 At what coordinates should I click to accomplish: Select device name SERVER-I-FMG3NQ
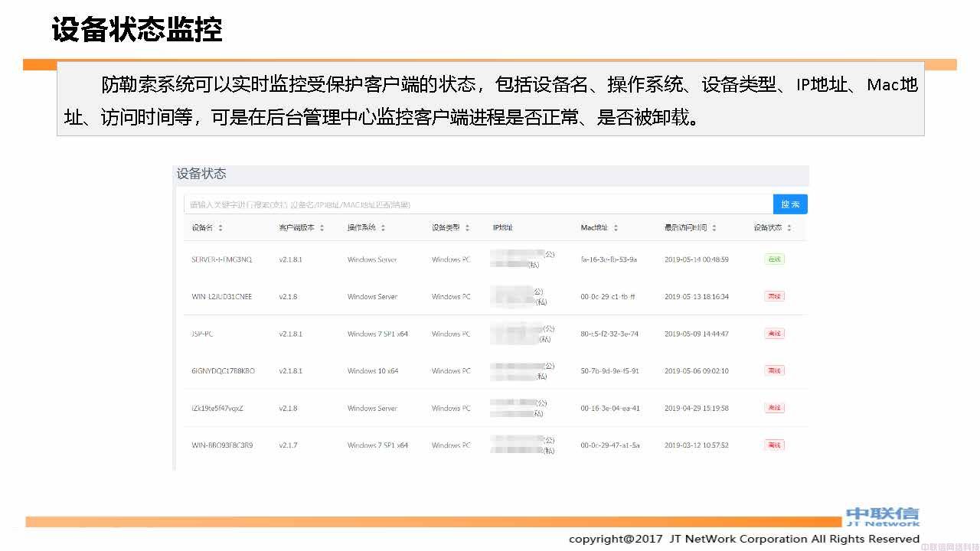tap(221, 259)
